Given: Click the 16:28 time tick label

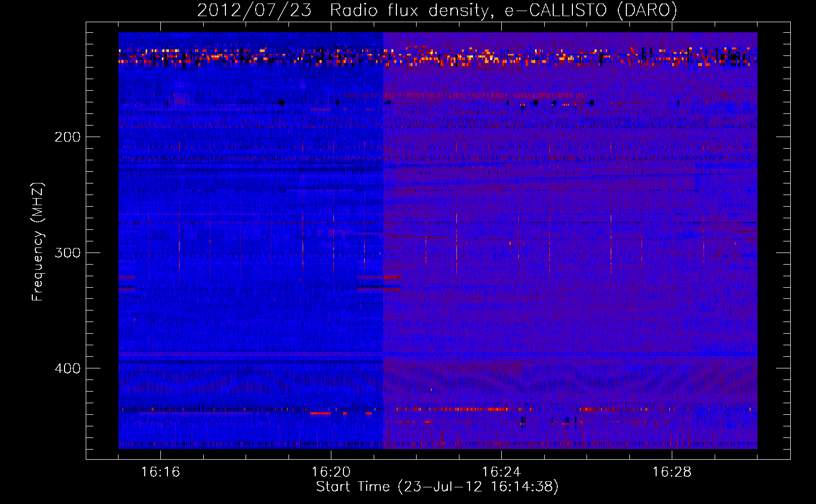Looking at the screenshot, I should click(672, 472).
